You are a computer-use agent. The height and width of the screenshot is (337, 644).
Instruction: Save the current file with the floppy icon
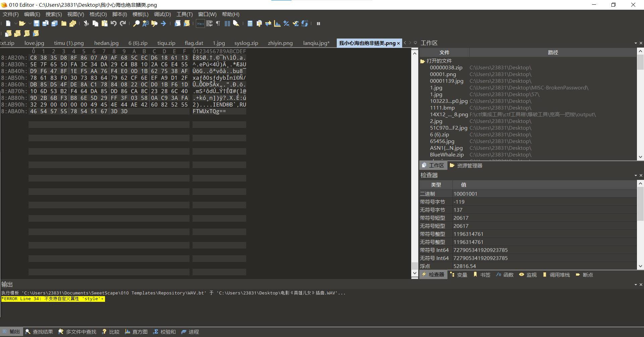(37, 23)
